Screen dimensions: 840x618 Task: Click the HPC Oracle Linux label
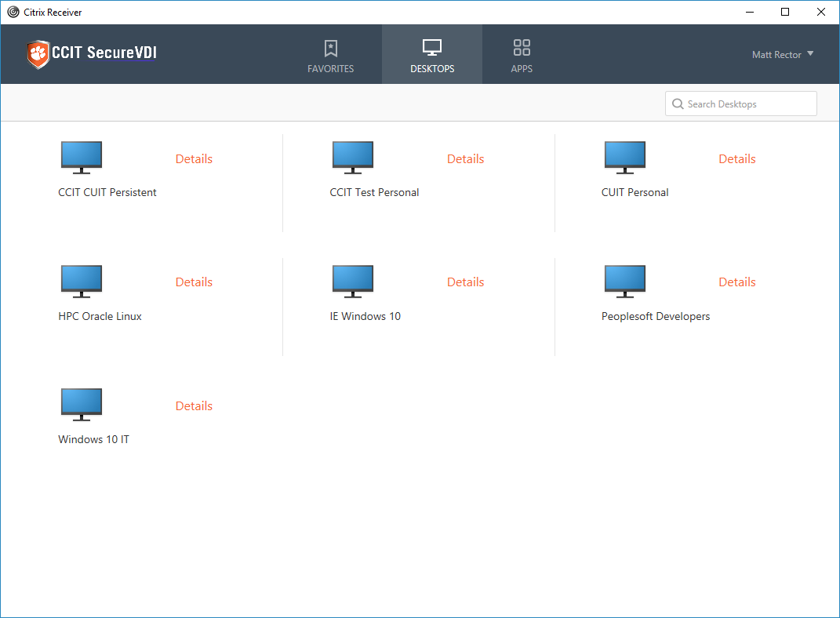(100, 316)
